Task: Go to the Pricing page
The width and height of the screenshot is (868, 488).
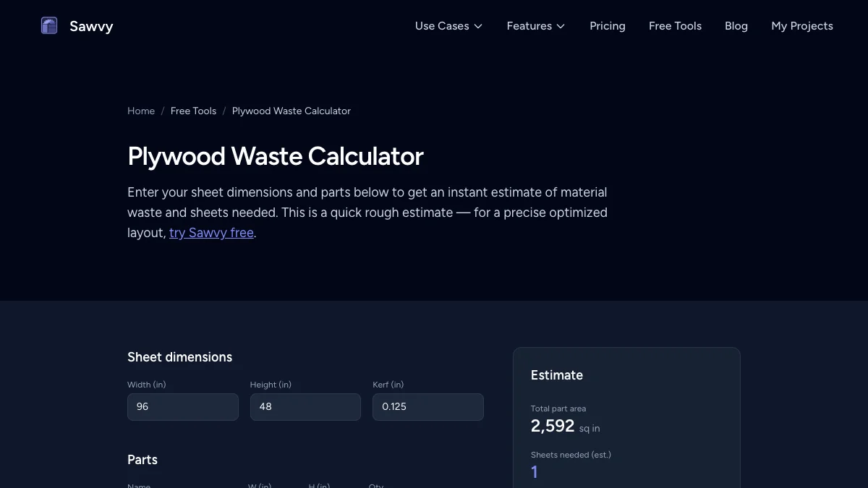Action: point(607,26)
